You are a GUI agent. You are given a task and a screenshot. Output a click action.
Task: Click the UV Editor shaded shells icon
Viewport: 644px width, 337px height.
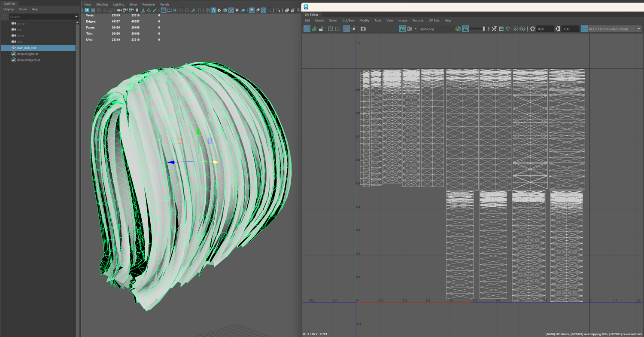[x=314, y=29]
